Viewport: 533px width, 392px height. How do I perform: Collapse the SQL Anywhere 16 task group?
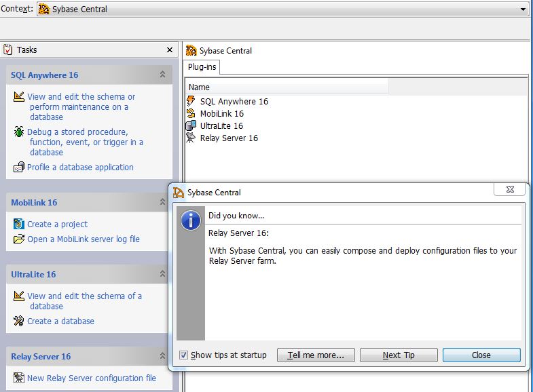coord(162,75)
